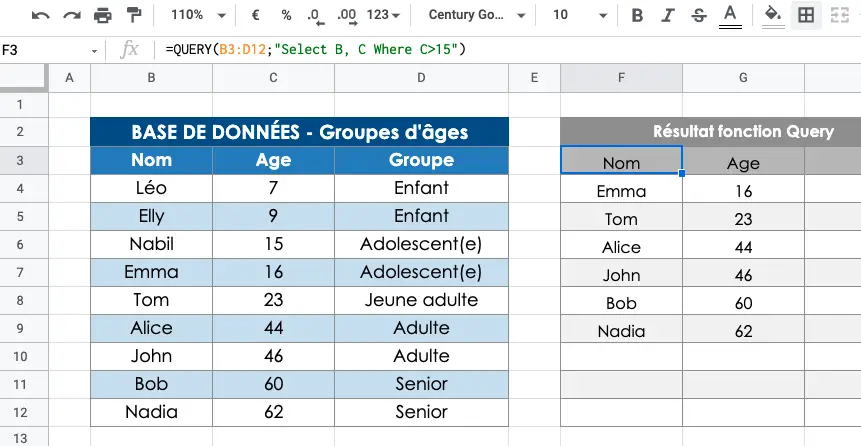861x446 pixels.
Task: Increase decimal places icon
Action: click(x=347, y=16)
